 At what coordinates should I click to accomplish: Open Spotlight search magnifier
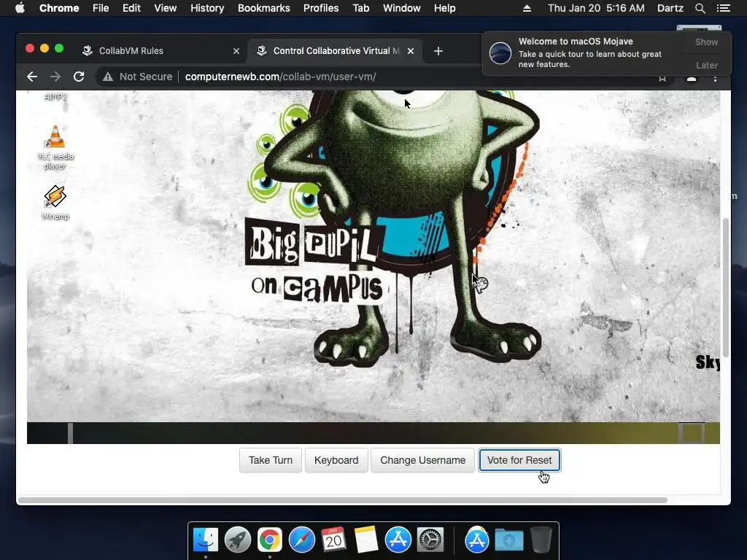point(700,8)
